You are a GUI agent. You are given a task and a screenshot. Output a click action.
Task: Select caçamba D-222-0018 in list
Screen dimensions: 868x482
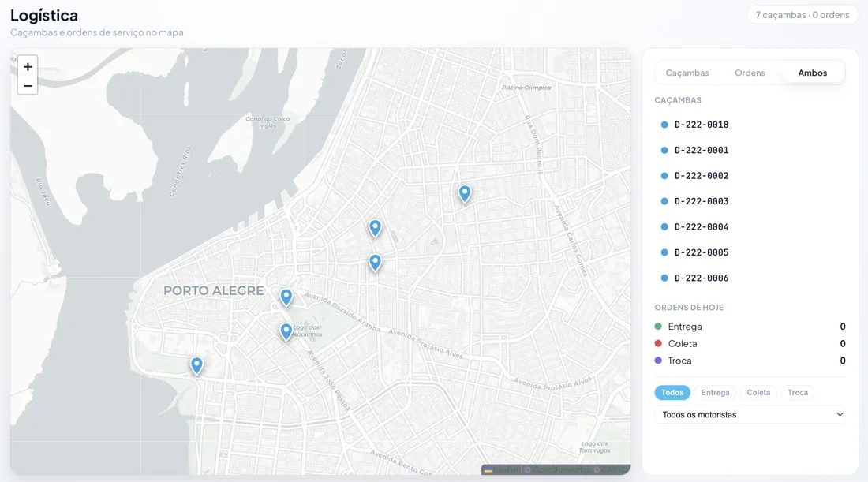750,125
